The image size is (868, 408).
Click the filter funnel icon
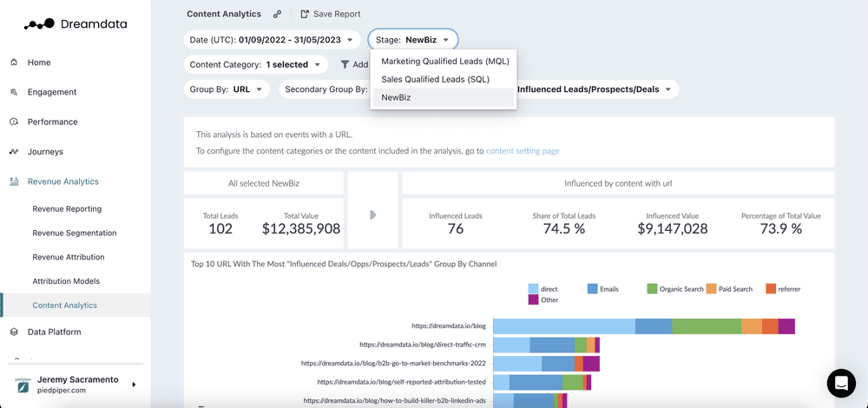pyautogui.click(x=345, y=64)
